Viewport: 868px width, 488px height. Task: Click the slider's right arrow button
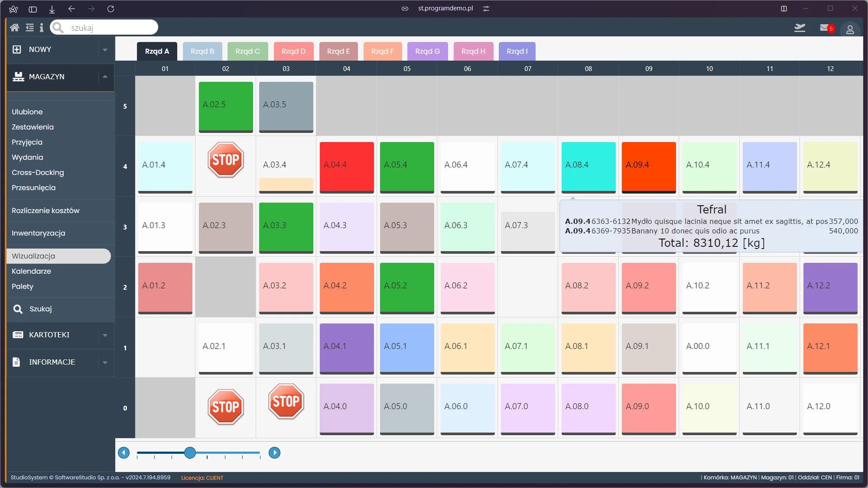point(274,453)
